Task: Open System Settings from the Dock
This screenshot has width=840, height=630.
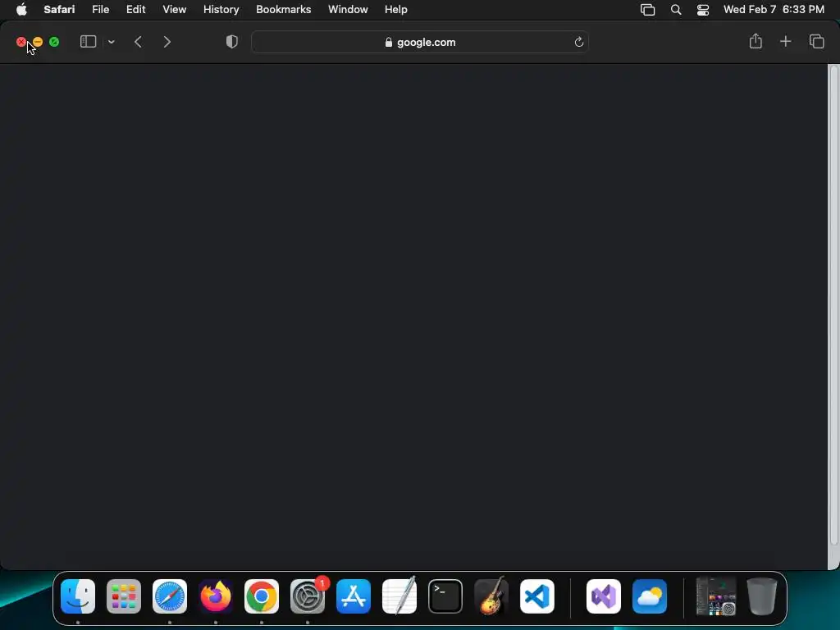Action: click(x=308, y=596)
